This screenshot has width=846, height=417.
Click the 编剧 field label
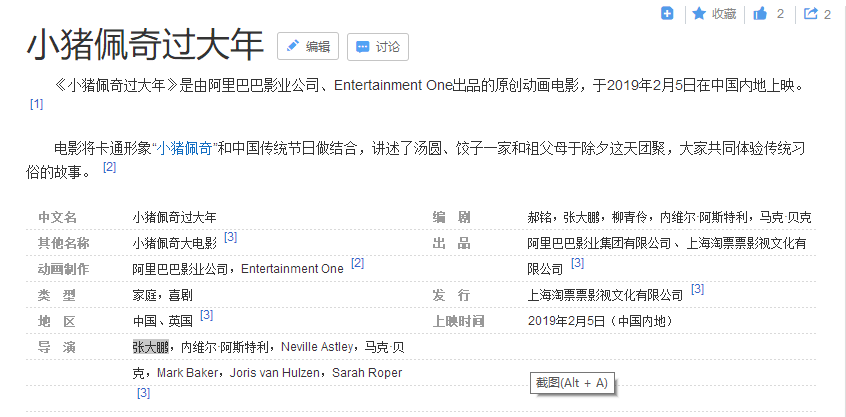[452, 217]
